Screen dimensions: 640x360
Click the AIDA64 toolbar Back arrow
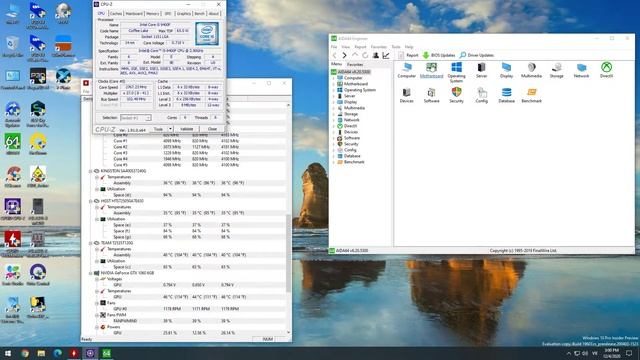click(x=335, y=55)
